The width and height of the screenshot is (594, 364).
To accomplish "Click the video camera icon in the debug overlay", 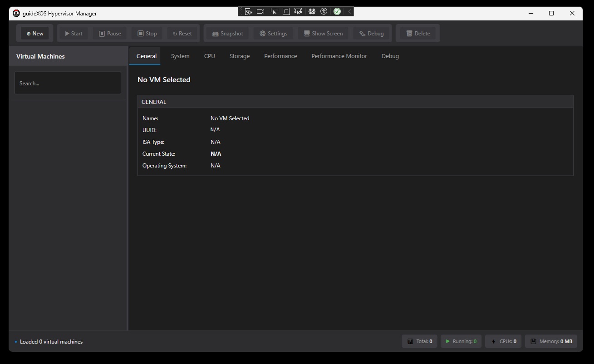I will point(260,11).
